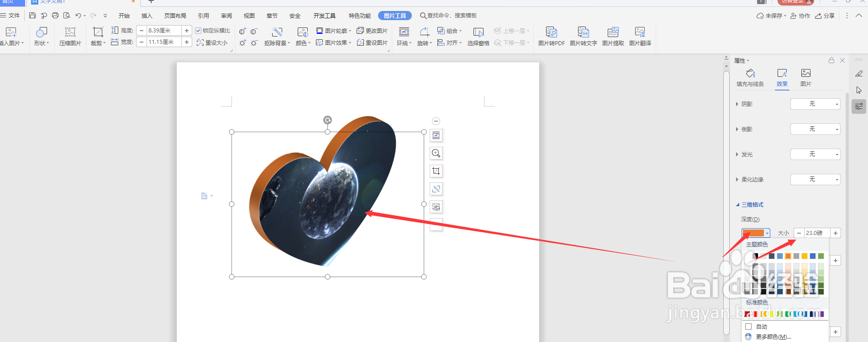
Task: Open Picture Outline (图片轮廓) dropdown
Action: [x=334, y=31]
